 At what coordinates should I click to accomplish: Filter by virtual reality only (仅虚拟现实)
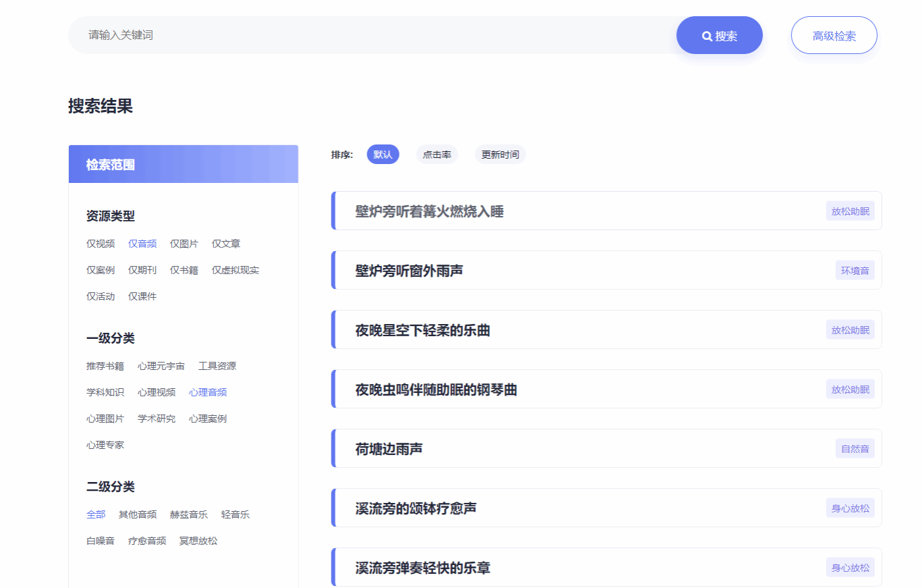[x=235, y=270]
